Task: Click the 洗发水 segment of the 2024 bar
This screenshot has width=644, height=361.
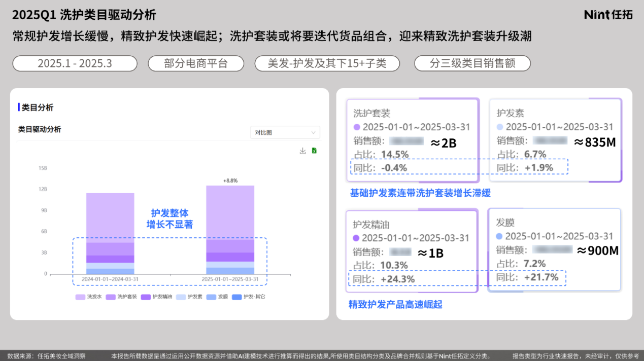Action: [x=110, y=218]
